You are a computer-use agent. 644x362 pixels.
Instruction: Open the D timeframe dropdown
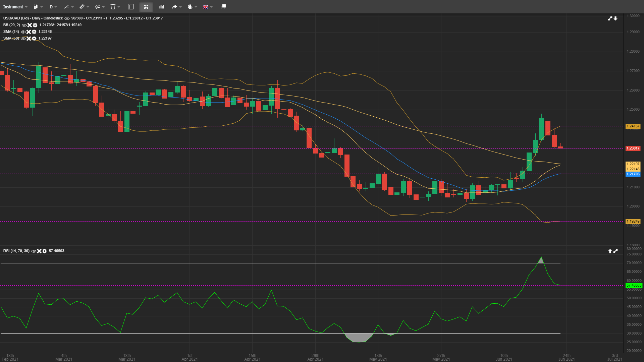click(x=53, y=7)
